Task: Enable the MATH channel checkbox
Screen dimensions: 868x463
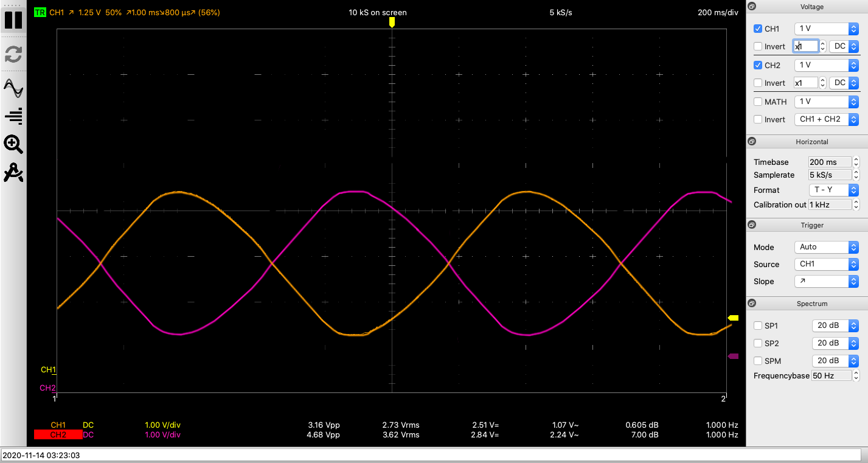Action: (x=758, y=102)
